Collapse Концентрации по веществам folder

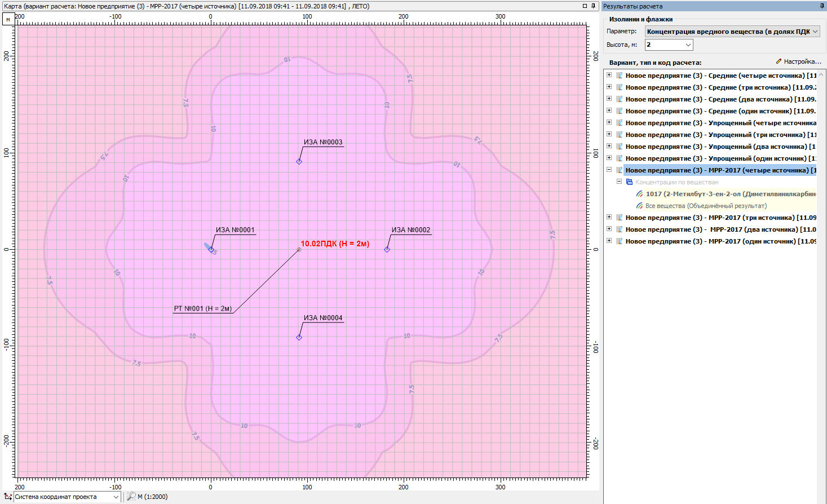pos(619,182)
